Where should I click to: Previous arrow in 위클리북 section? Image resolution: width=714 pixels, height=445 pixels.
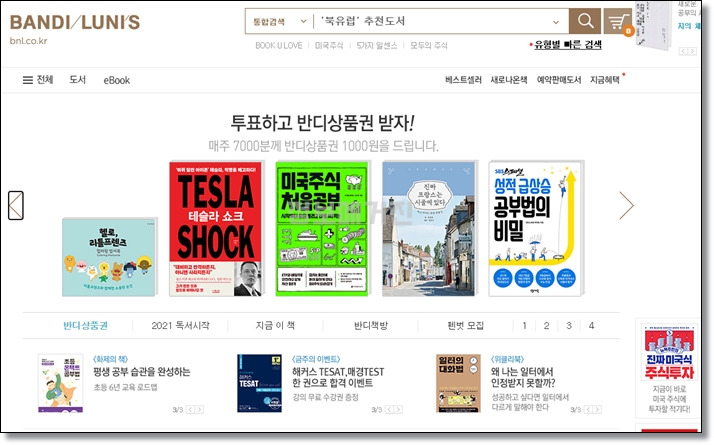pos(588,409)
